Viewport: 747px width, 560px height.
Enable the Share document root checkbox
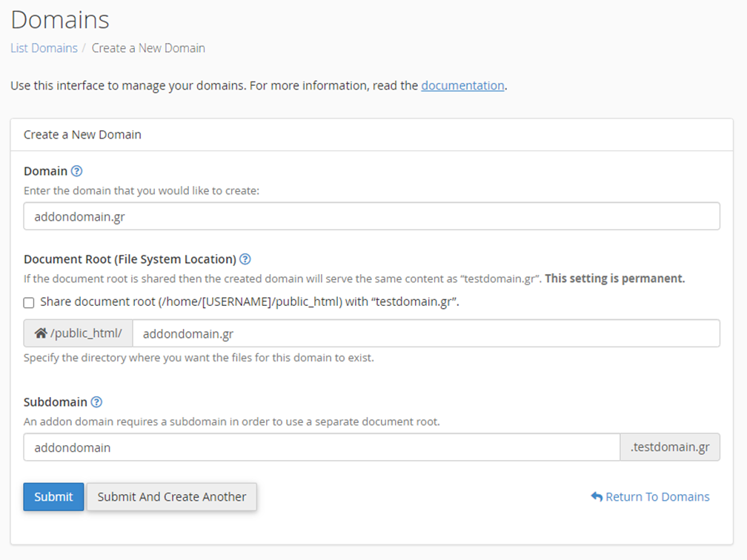[29, 302]
